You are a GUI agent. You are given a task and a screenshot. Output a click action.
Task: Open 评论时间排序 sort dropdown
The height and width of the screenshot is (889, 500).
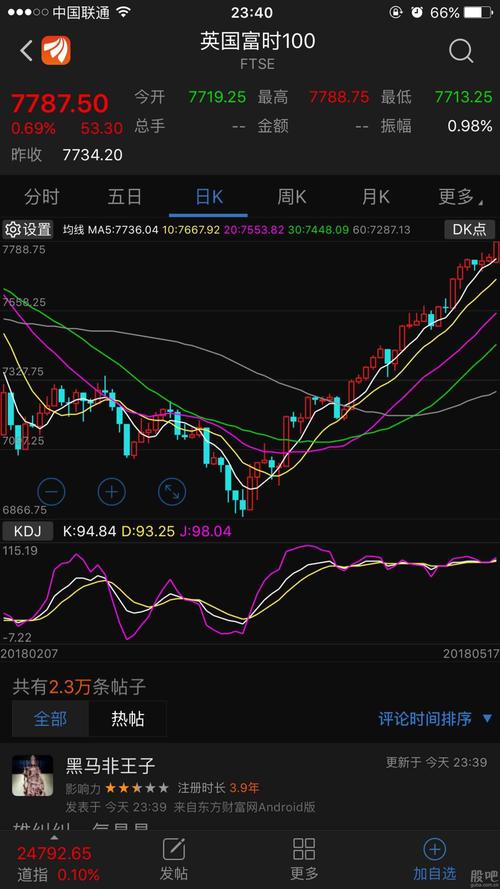pyautogui.click(x=435, y=719)
